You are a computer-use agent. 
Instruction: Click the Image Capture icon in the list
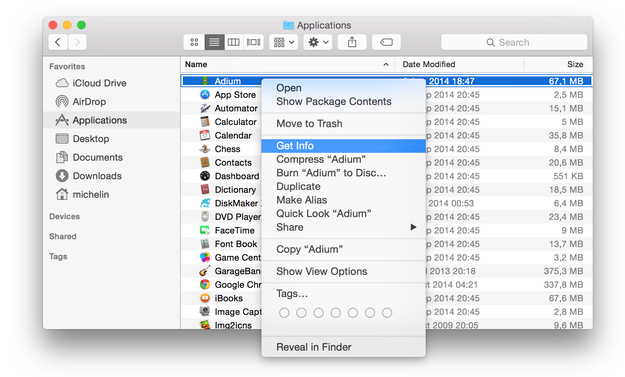point(205,312)
